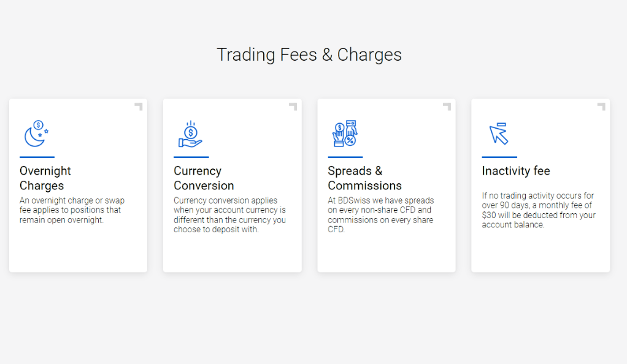
Task: Select the Spreads & Commissions heading
Action: click(364, 178)
